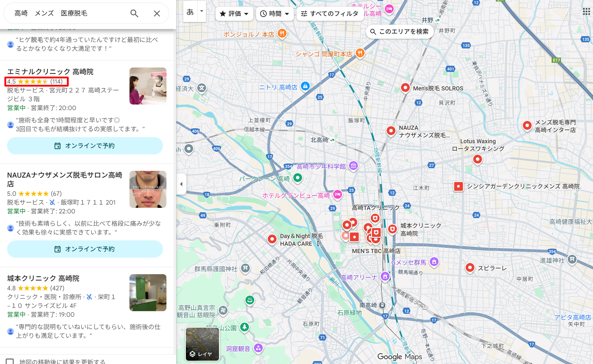Open the 評価 rating filter dropdown
The height and width of the screenshot is (364, 593).
234,14
